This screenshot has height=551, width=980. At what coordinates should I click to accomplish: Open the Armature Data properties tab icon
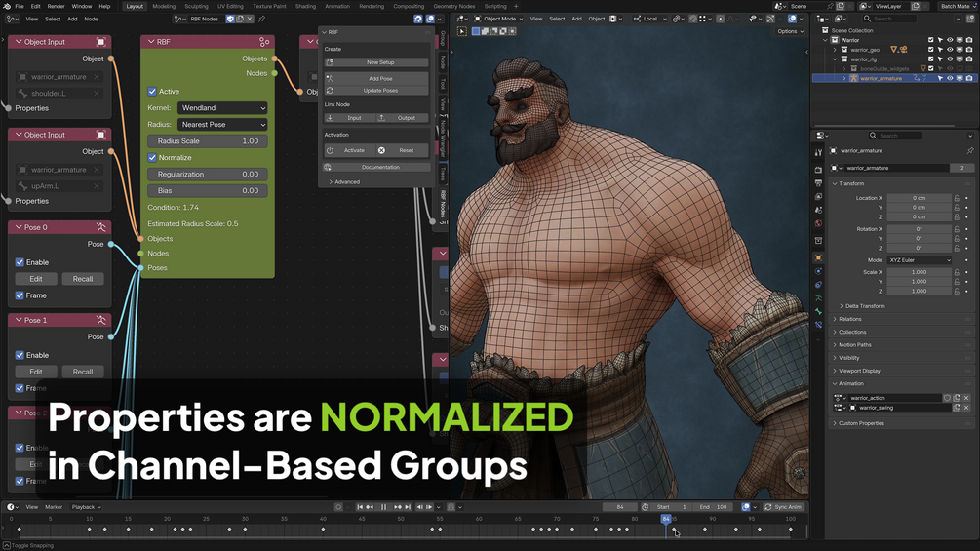(x=818, y=298)
